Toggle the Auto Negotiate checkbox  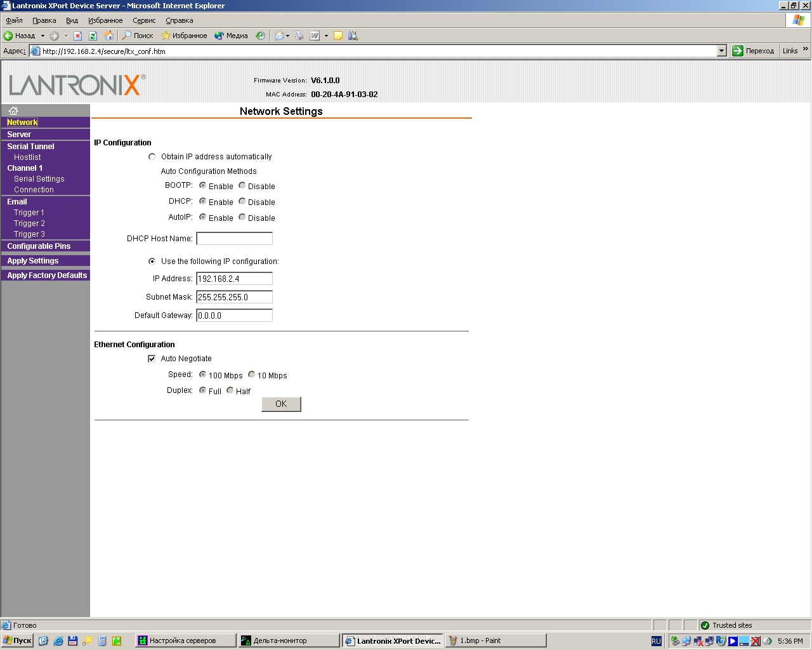(152, 359)
